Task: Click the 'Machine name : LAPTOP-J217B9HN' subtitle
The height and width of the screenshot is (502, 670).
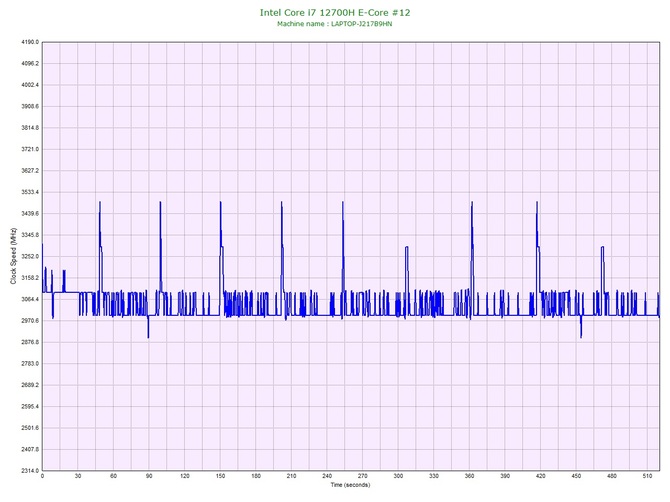Action: (335, 24)
